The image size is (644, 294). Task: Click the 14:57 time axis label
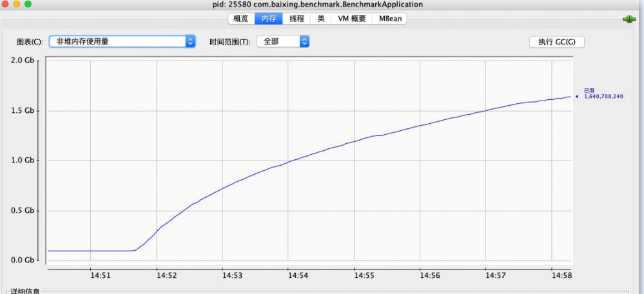click(x=495, y=275)
